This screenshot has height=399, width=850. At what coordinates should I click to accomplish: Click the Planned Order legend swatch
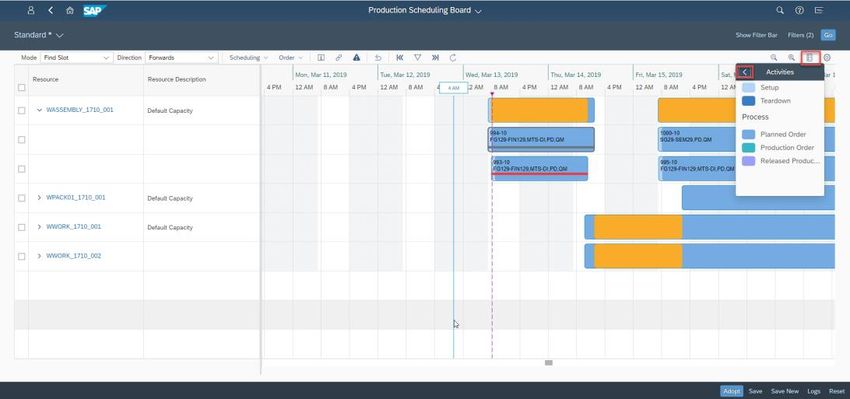(x=748, y=134)
